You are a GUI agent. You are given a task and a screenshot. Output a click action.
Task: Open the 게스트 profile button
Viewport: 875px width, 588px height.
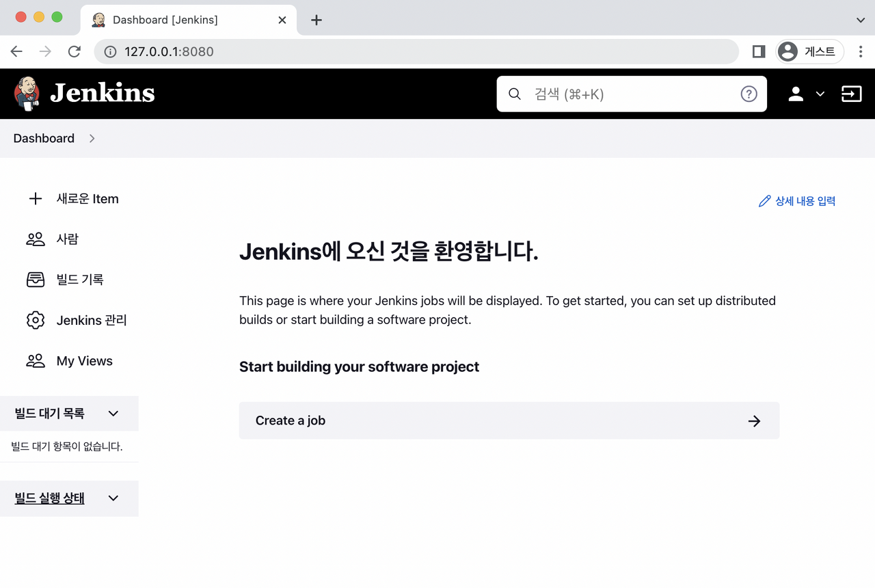[809, 52]
